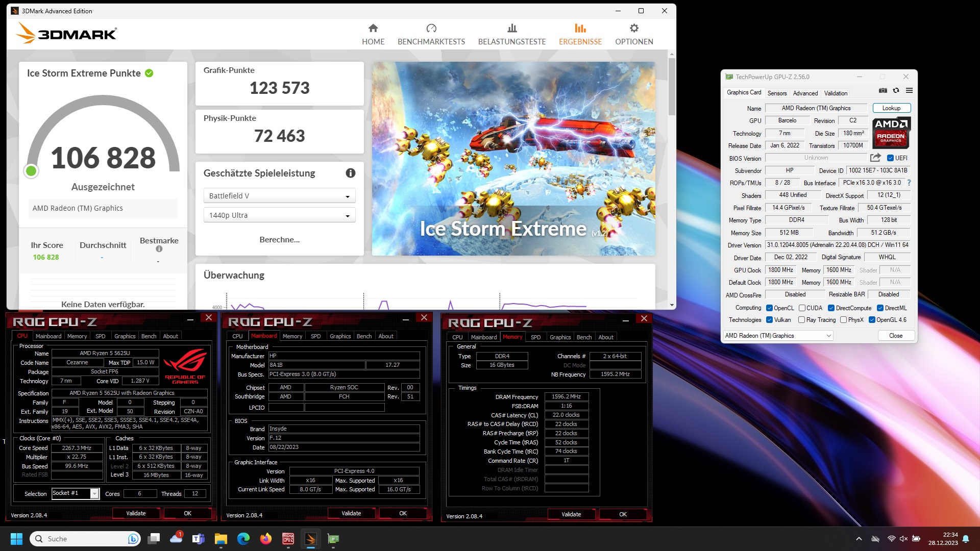Switch to Advanced tab in GPU-Z
Image resolution: width=980 pixels, height=551 pixels.
pos(805,93)
